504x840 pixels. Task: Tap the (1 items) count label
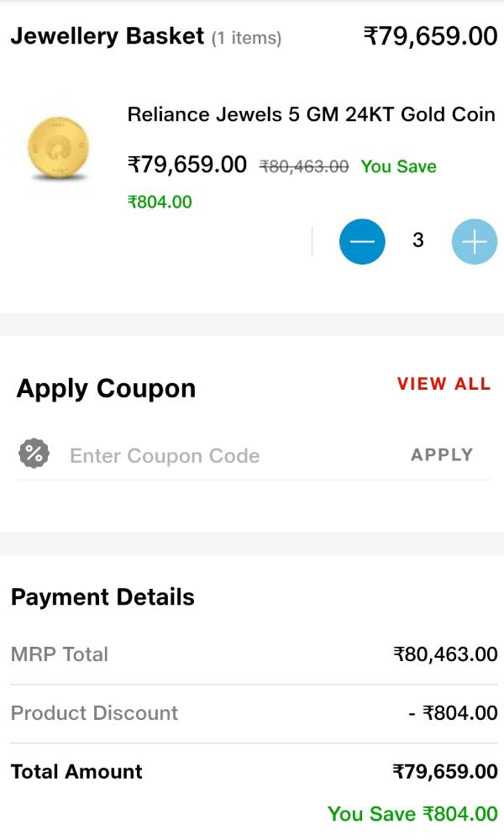coord(246,39)
